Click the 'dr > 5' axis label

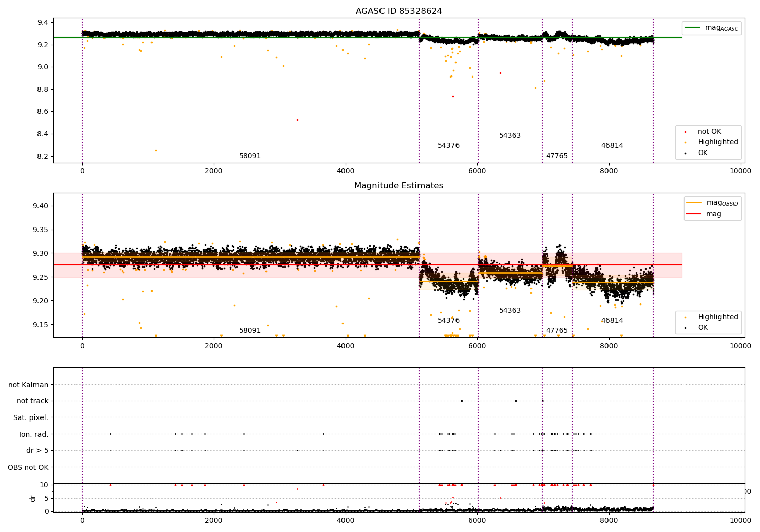tap(37, 451)
